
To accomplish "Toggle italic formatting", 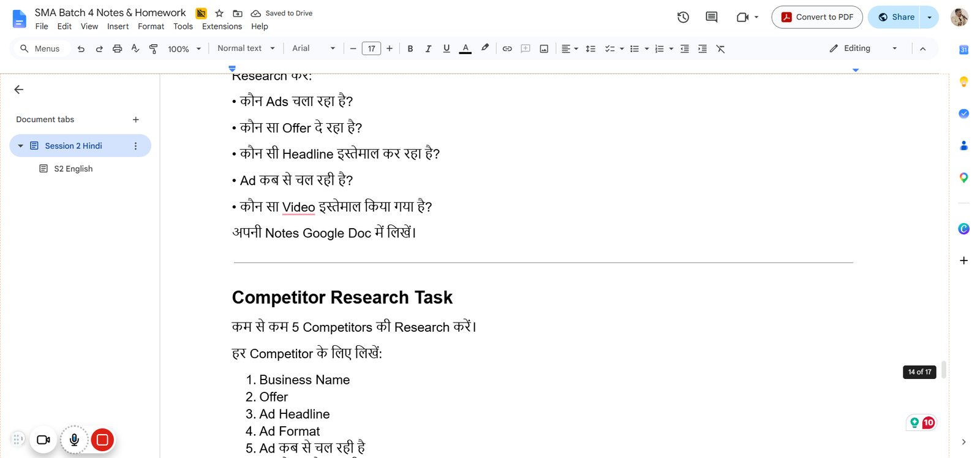I will pos(428,49).
